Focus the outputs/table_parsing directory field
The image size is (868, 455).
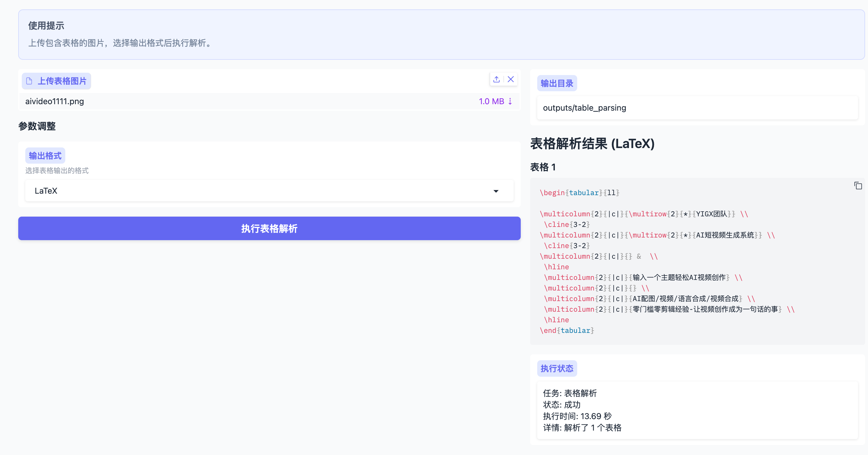click(697, 108)
